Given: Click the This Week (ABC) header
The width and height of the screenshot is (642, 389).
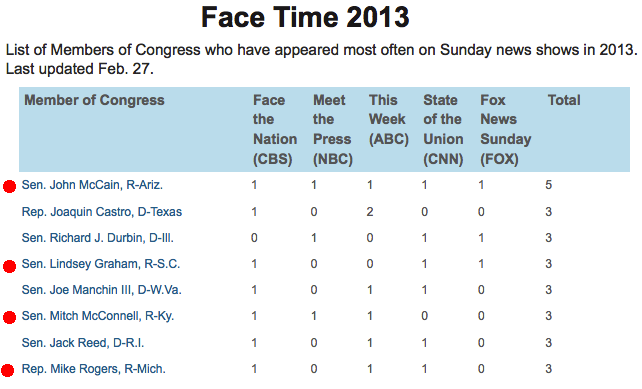Looking at the screenshot, I should click(x=389, y=120).
